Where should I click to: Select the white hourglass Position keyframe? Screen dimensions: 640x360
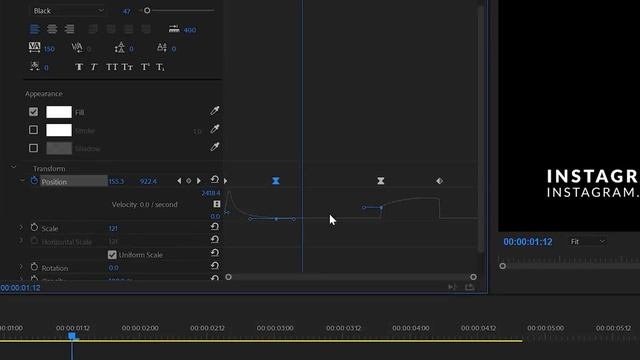coord(380,181)
